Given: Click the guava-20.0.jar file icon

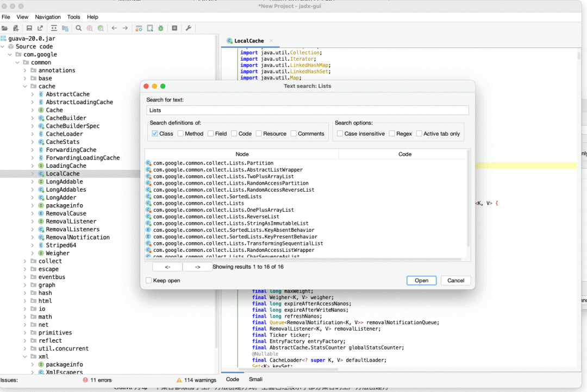Looking at the screenshot, I should click(x=3, y=38).
